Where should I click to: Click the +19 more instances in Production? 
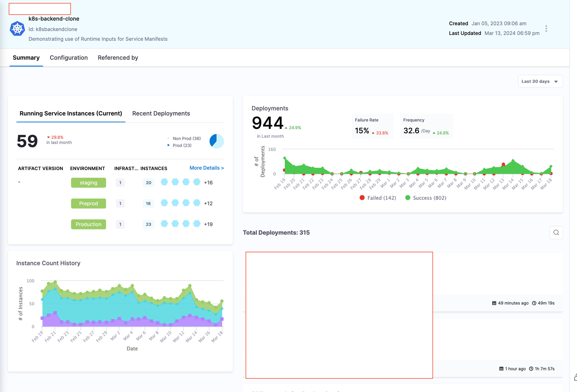pos(208,224)
